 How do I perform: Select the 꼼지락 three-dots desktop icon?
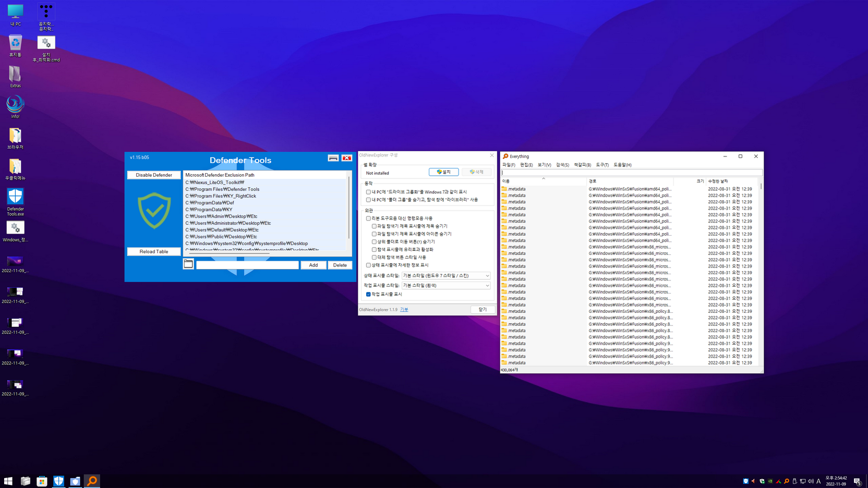tap(46, 17)
